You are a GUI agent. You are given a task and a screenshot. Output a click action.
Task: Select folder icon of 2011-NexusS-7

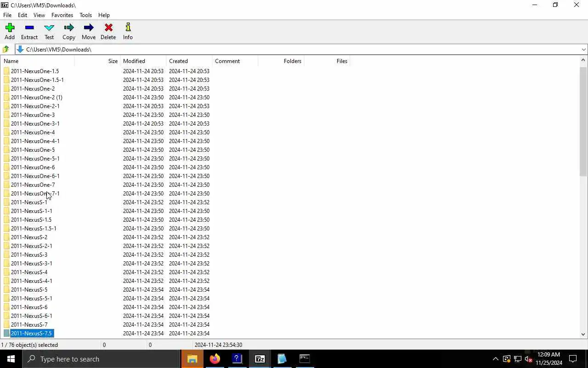[x=6, y=325]
